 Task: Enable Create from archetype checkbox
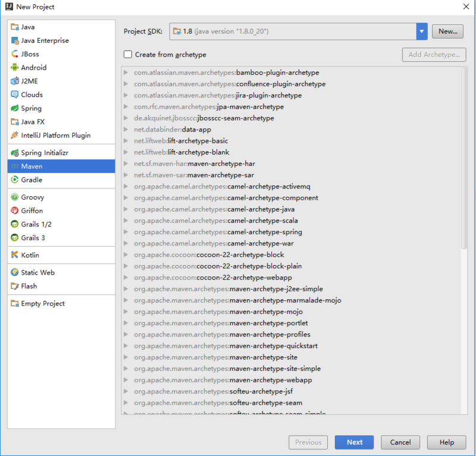point(128,54)
